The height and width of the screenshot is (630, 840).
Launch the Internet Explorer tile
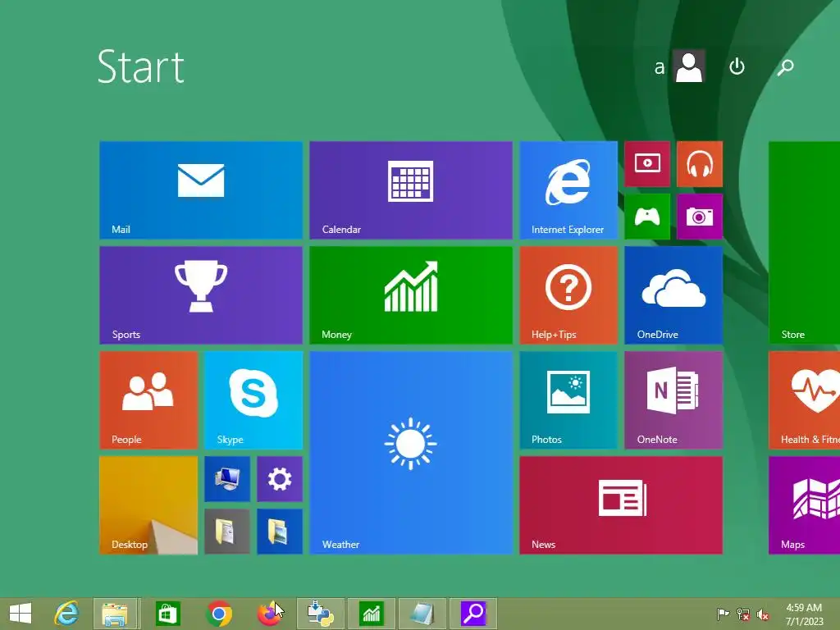[x=568, y=190]
